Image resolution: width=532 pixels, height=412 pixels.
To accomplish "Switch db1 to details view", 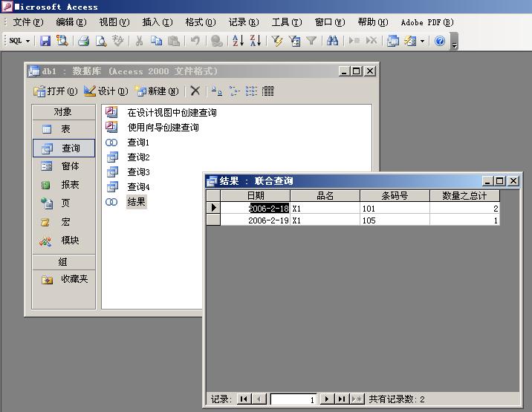I will pyautogui.click(x=268, y=91).
